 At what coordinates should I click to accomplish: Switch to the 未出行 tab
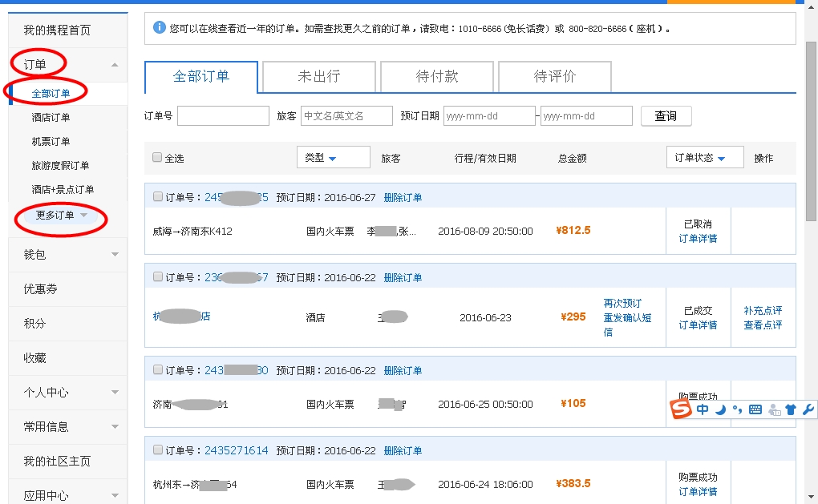tap(318, 77)
